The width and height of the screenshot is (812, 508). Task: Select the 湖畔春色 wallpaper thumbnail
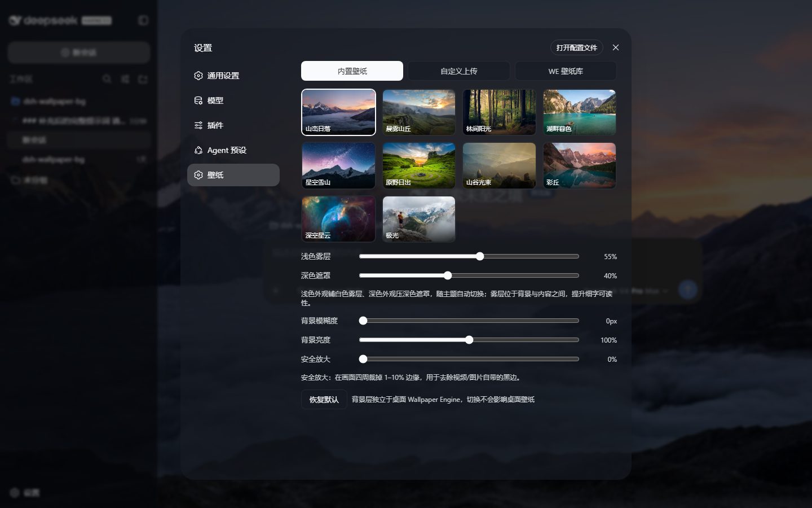click(x=580, y=112)
